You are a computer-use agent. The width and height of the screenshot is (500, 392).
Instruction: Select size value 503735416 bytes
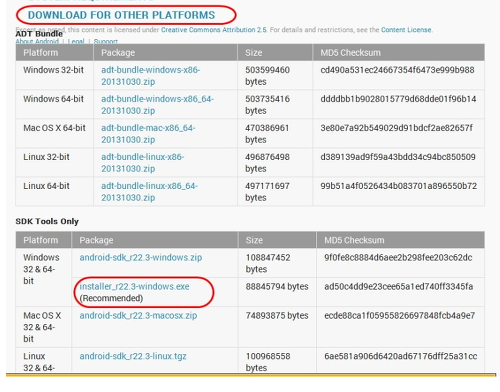point(267,105)
